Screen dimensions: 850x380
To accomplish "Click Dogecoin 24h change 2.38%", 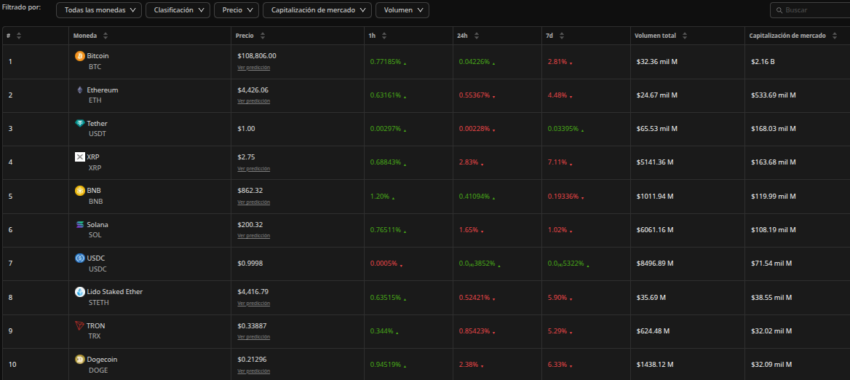I will (469, 364).
